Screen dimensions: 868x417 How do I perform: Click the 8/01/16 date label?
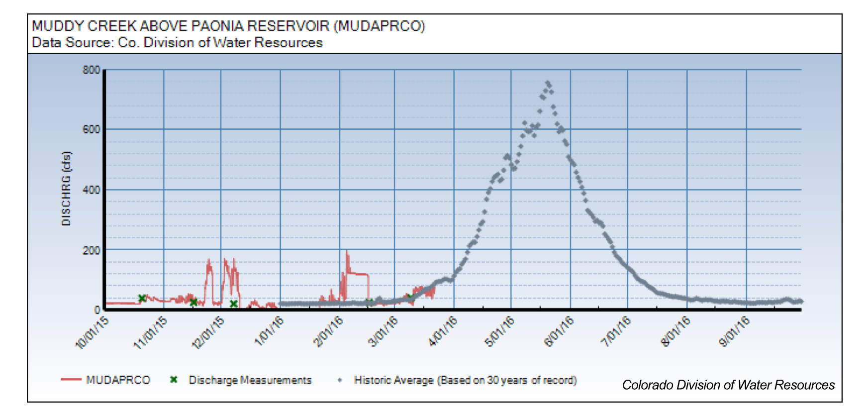pyautogui.click(x=675, y=331)
